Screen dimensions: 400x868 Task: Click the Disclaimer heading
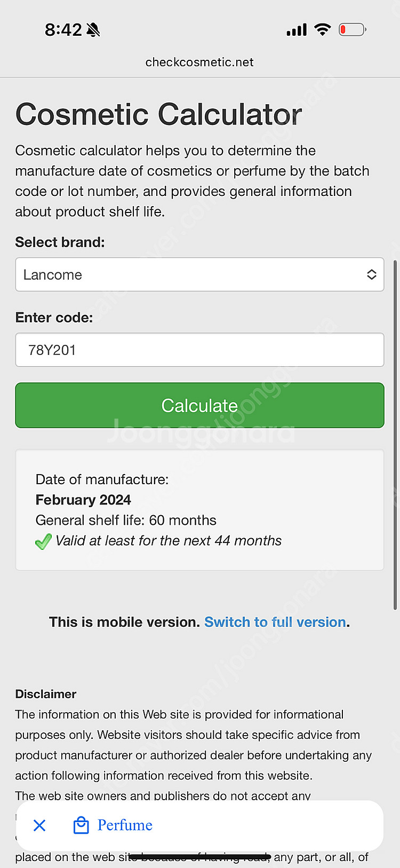tap(46, 694)
